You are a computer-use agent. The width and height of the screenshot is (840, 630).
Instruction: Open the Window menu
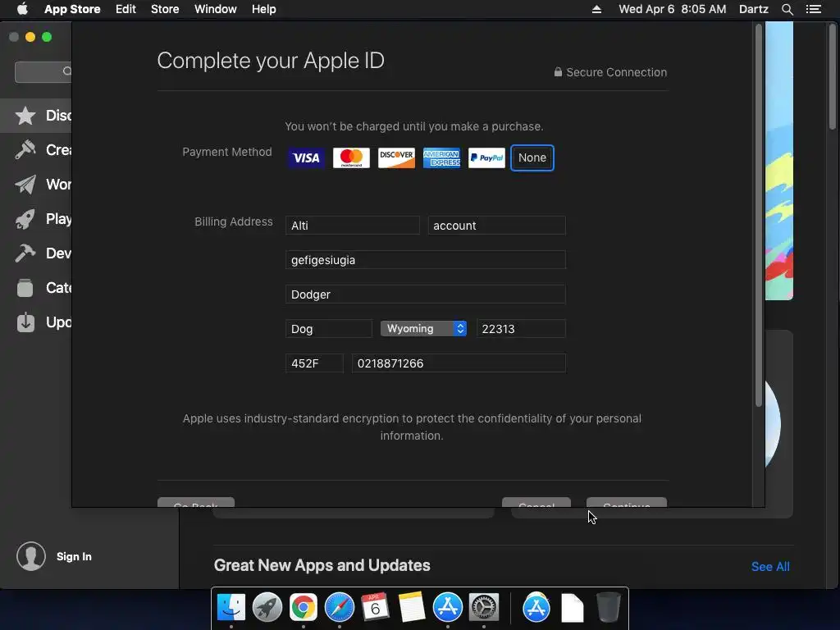[x=216, y=9]
